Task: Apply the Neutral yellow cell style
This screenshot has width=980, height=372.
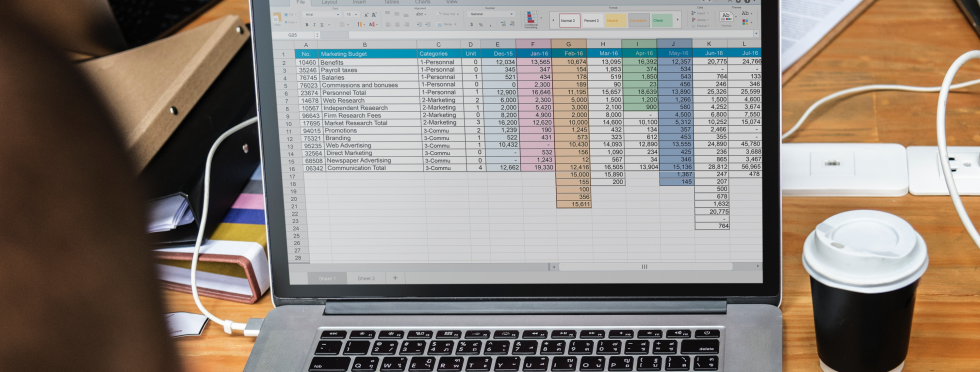Action: click(x=616, y=21)
